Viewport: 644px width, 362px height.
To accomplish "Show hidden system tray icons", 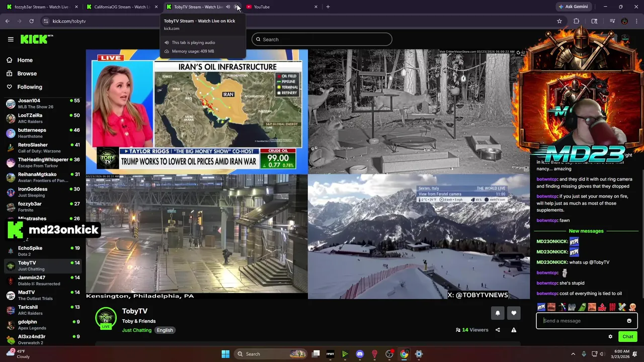I will (x=573, y=354).
